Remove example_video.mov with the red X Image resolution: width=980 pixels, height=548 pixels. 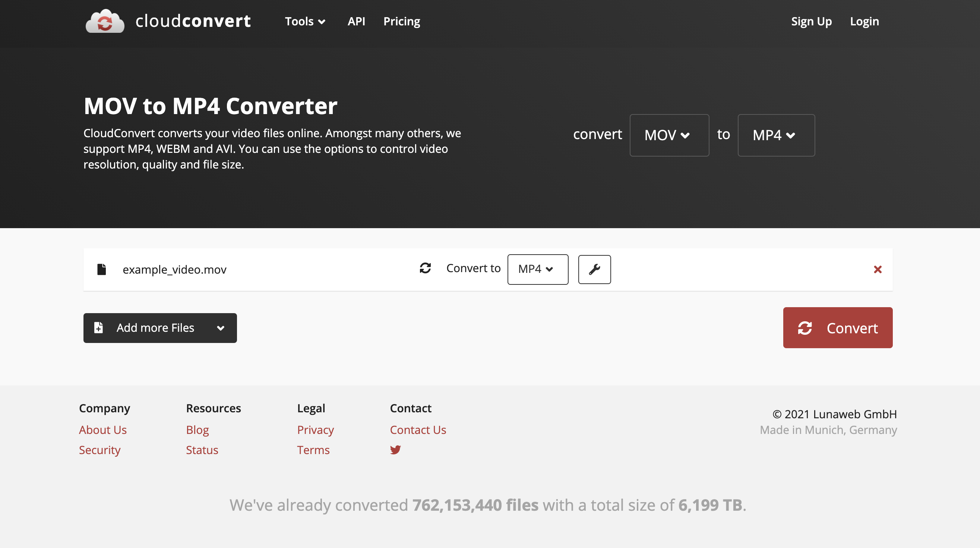click(878, 270)
